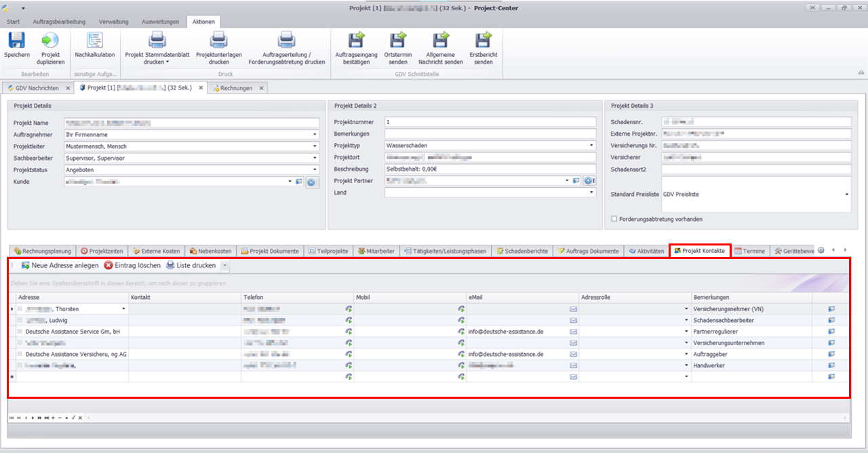Click the Erstbericht senden icon
Screen dimensions: 868x453
(482, 41)
